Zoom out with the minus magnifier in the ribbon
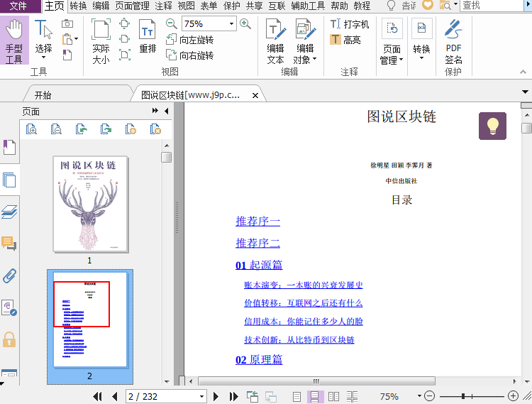This screenshot has width=532, height=404. [172, 23]
